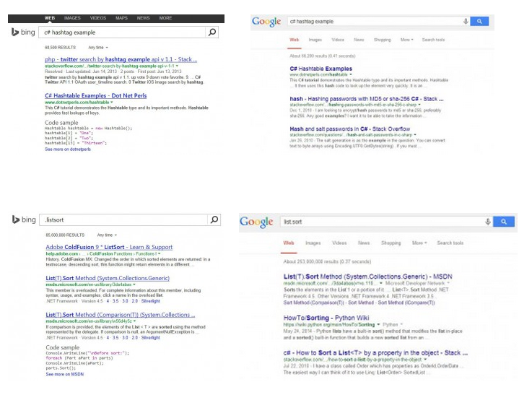Click the microphone icon in Google's 'c# hashtag example' box
The width and height of the screenshot is (532, 413).
point(466,22)
